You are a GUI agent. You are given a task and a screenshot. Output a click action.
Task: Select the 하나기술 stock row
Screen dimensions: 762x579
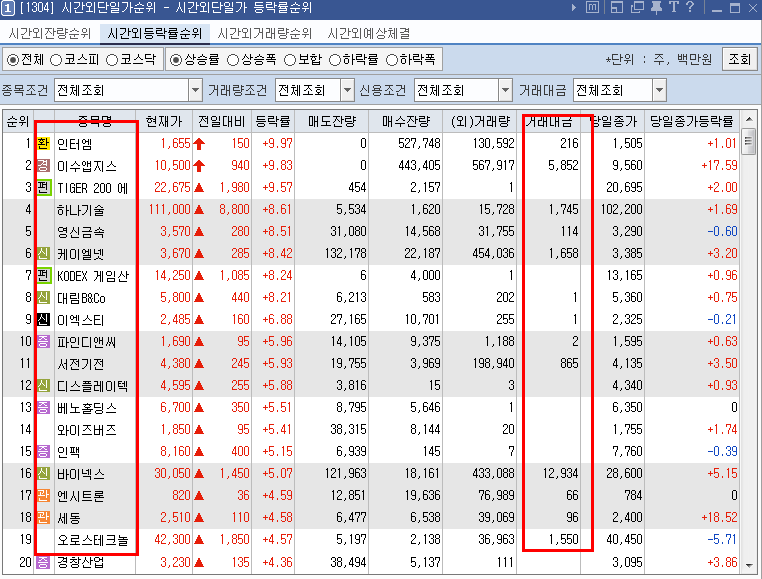(372, 210)
